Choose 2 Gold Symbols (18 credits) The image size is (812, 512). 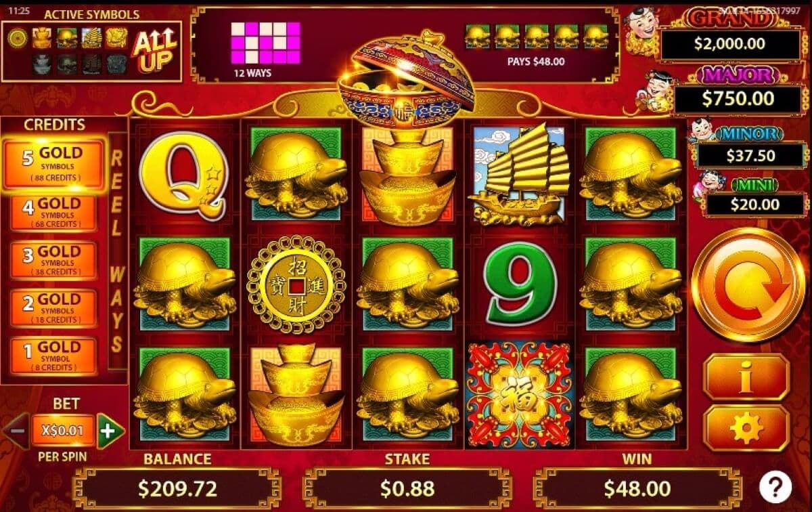(x=53, y=308)
